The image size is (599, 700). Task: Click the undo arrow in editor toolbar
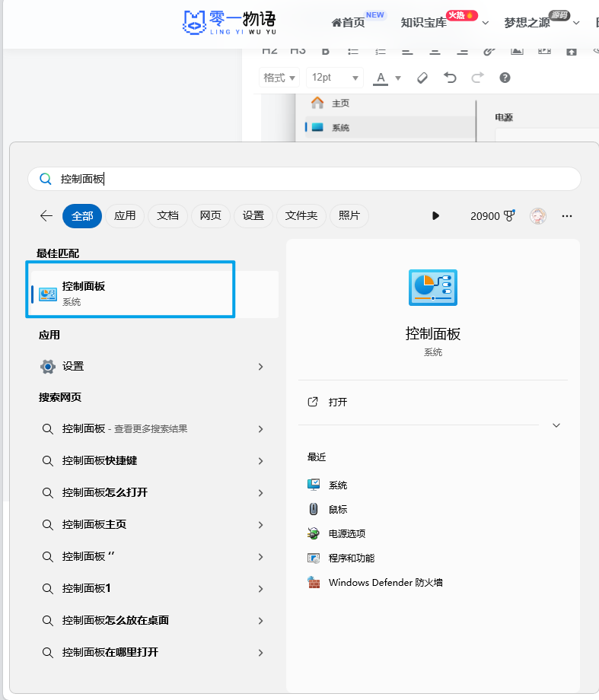click(x=450, y=78)
